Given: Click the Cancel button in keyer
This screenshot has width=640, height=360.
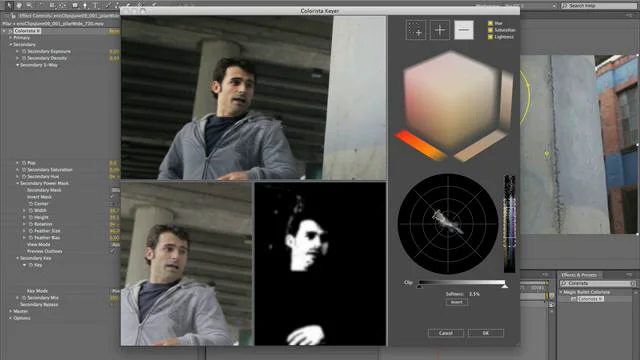Looking at the screenshot, I should click(x=446, y=333).
